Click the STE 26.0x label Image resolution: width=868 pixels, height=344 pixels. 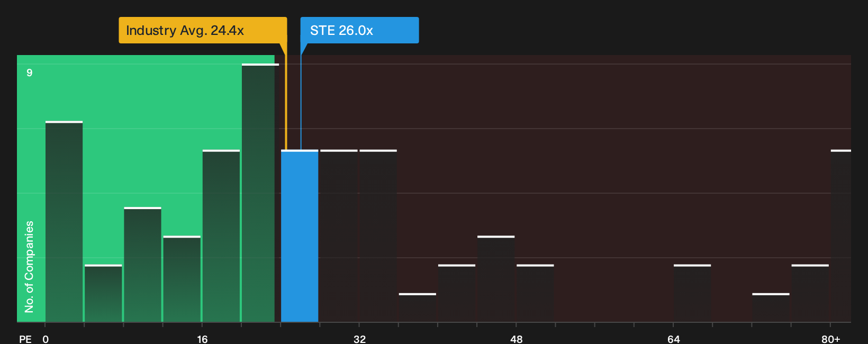[359, 30]
